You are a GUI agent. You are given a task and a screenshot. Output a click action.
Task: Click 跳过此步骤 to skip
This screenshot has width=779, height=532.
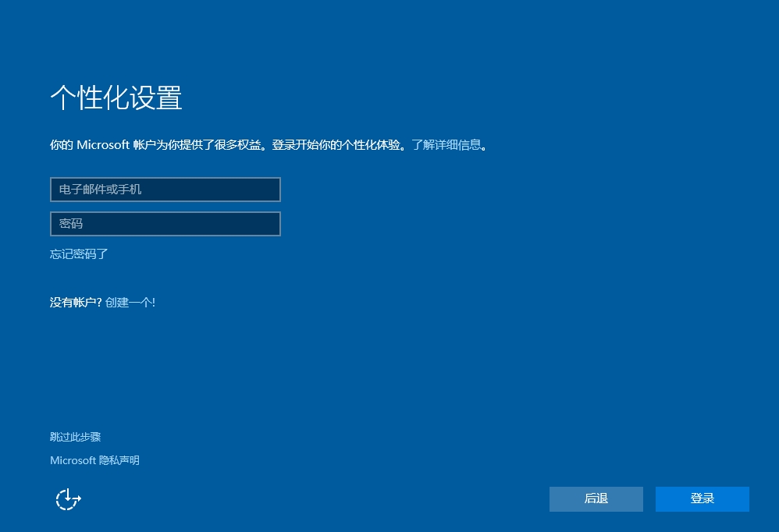(x=76, y=437)
